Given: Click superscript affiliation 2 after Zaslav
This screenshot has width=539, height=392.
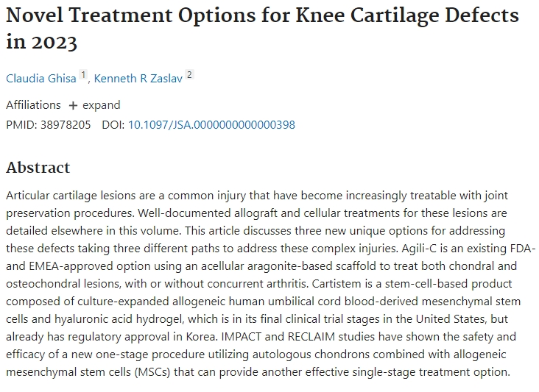Looking at the screenshot, I should pyautogui.click(x=189, y=75).
